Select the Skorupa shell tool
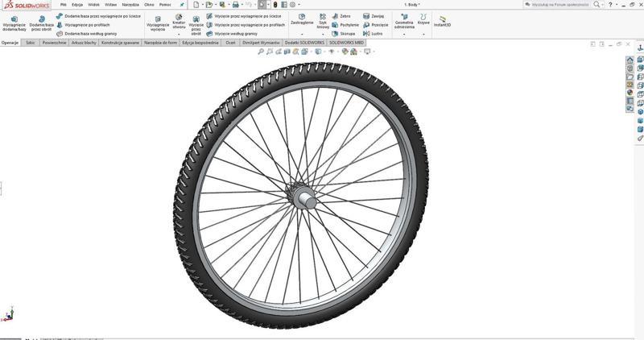 click(344, 34)
